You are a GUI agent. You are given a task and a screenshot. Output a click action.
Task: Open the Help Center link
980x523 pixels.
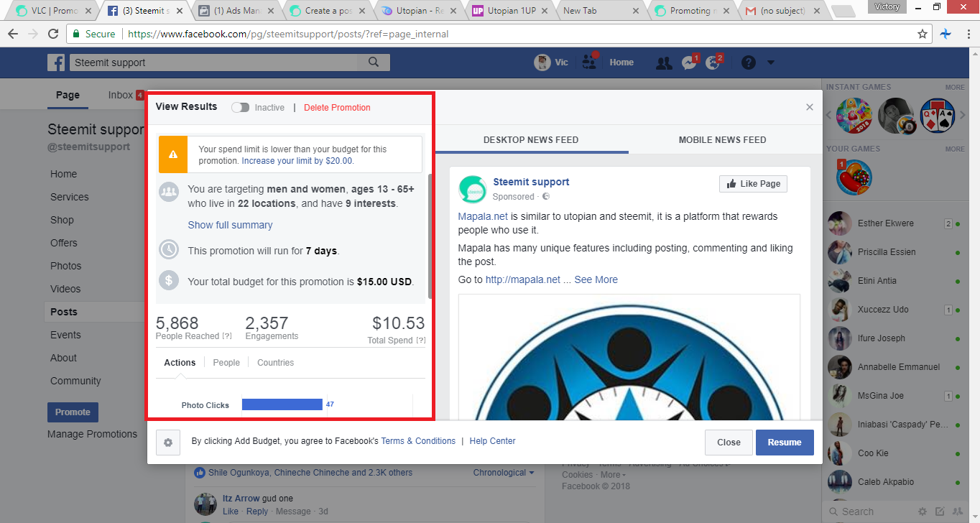click(x=492, y=441)
